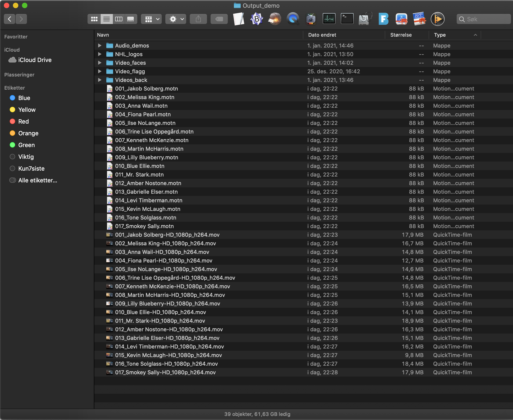Expand the Video_faces folder
The height and width of the screenshot is (420, 513).
tap(99, 63)
